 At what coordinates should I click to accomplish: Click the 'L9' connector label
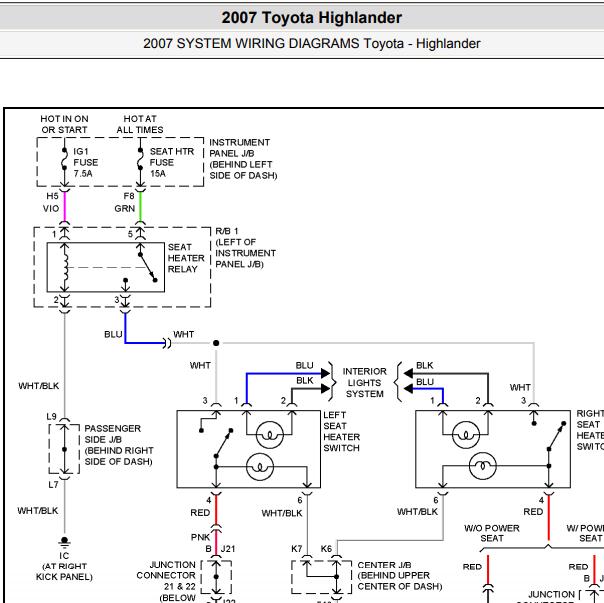pyautogui.click(x=51, y=417)
